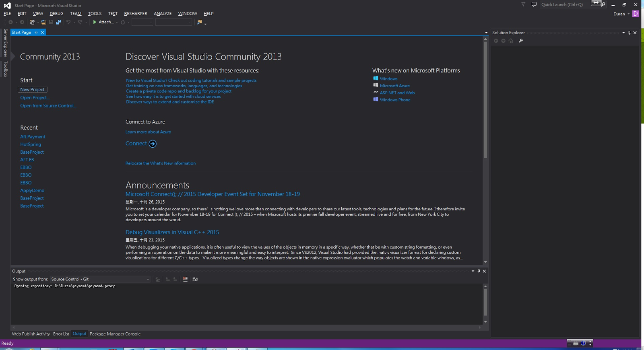Screen dimensions: 644x350
Task: Open the recent project ApplyDemo
Action: [x=32, y=191]
